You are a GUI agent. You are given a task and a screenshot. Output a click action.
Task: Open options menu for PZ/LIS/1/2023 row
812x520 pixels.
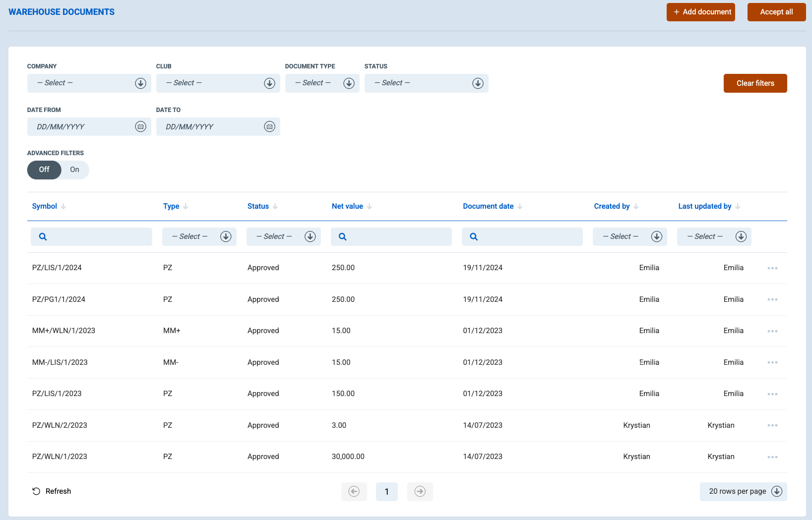[772, 394]
